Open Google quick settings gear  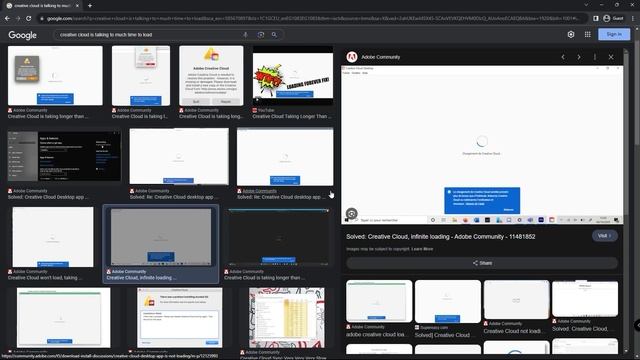pyautogui.click(x=571, y=35)
